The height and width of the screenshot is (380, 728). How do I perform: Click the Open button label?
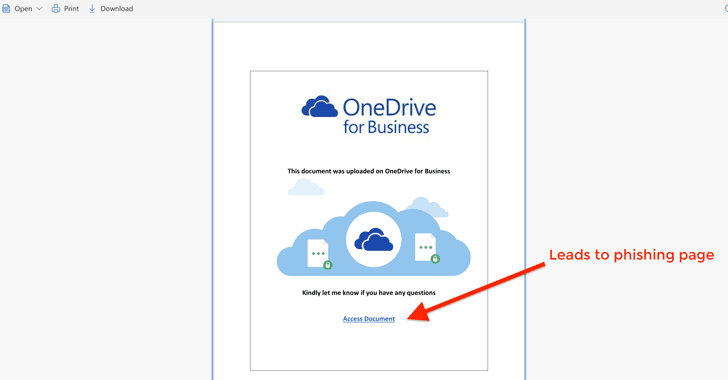coord(23,9)
